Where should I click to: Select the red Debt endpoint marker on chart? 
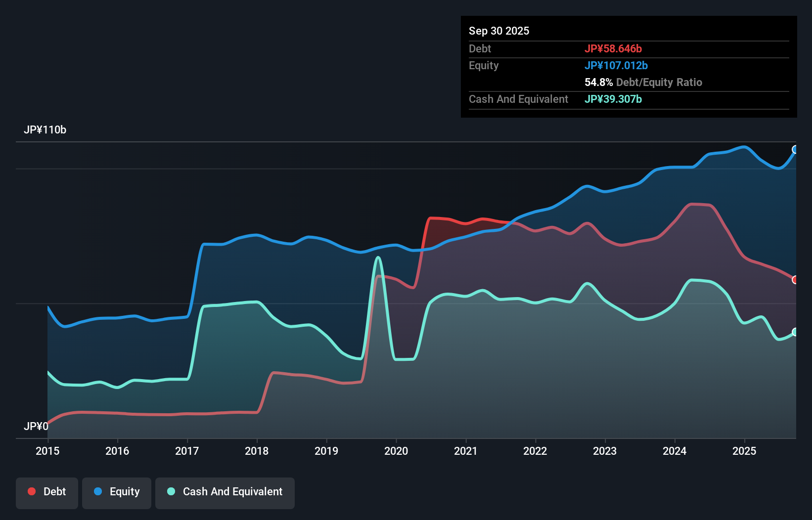click(x=796, y=279)
